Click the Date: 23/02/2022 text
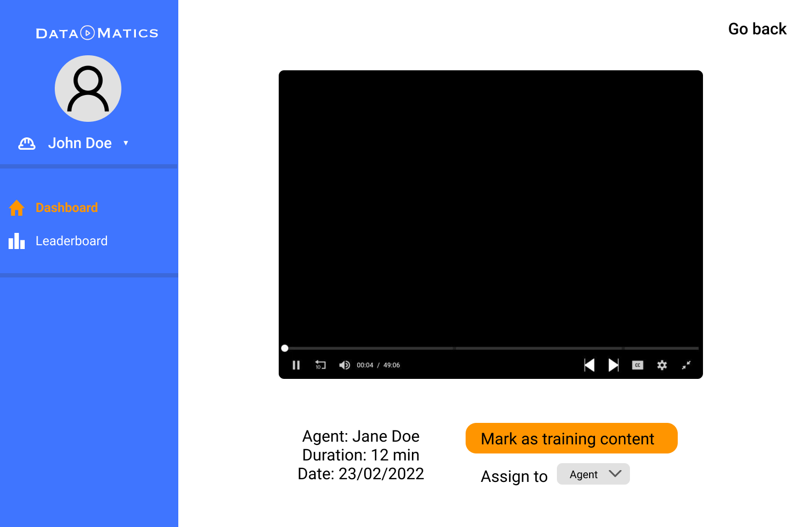The image size is (812, 527). click(361, 474)
